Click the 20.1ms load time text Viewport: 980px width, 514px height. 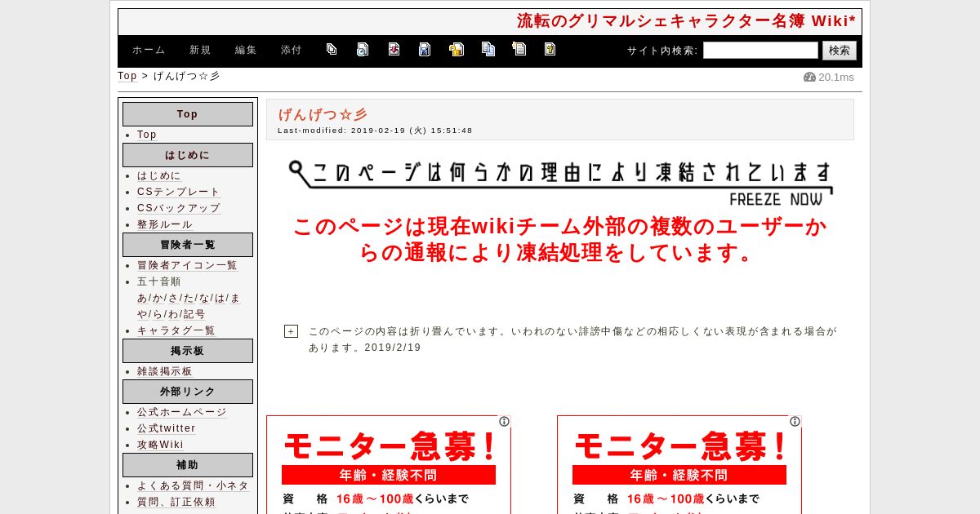pos(836,78)
